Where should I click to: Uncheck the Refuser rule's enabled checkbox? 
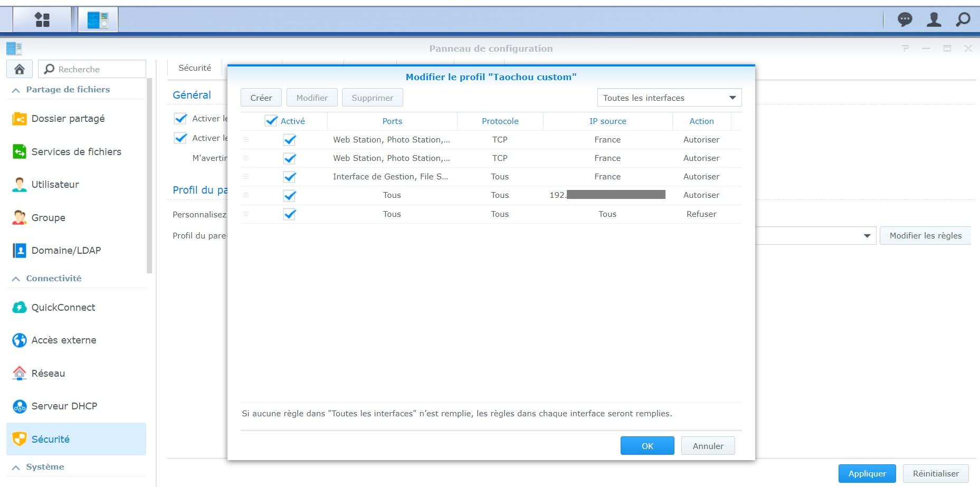point(289,214)
